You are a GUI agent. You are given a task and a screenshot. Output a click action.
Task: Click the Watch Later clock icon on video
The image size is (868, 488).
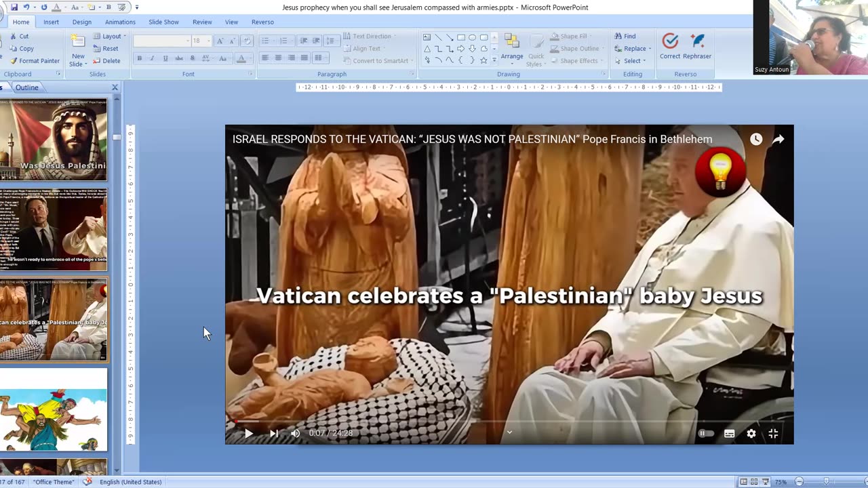click(756, 139)
